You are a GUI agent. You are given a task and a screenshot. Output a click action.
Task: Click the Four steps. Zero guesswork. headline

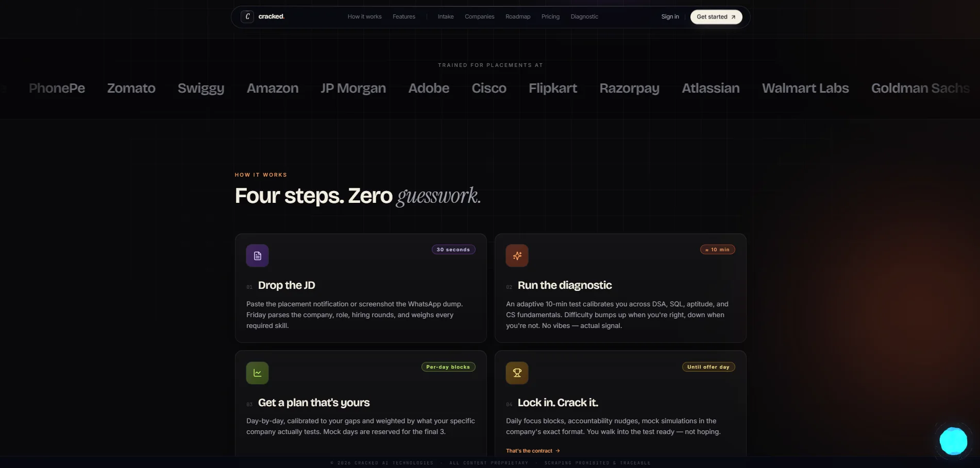(358, 196)
